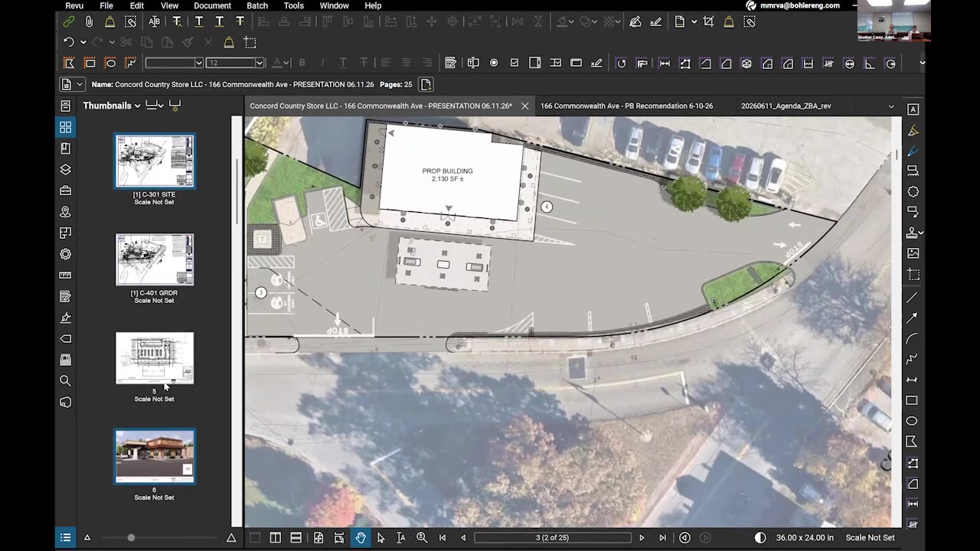
Task: Toggle single page view mode
Action: [x=255, y=538]
